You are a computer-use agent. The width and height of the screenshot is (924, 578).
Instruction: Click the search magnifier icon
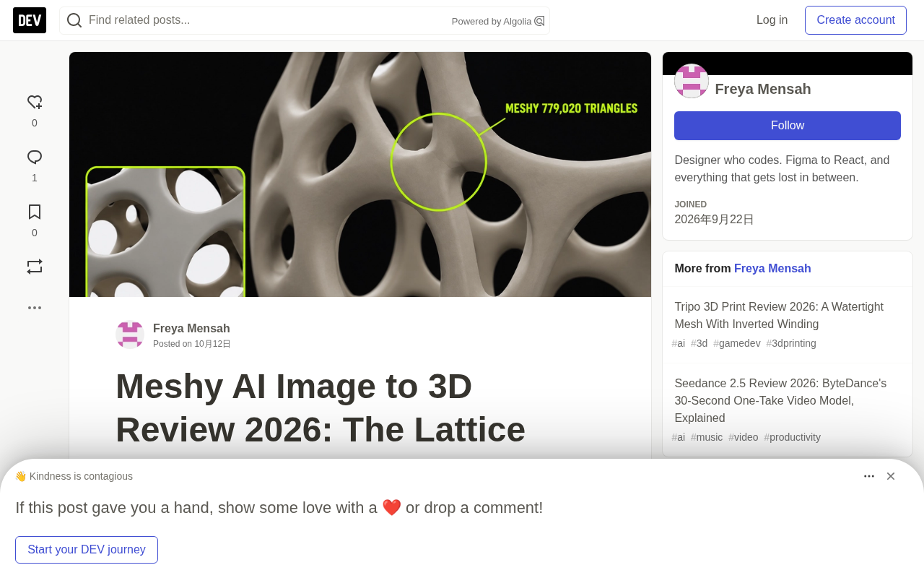(x=74, y=20)
